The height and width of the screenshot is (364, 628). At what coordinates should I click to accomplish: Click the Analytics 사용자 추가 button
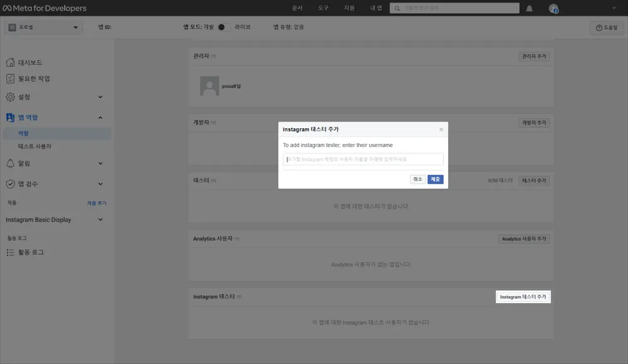pos(524,239)
